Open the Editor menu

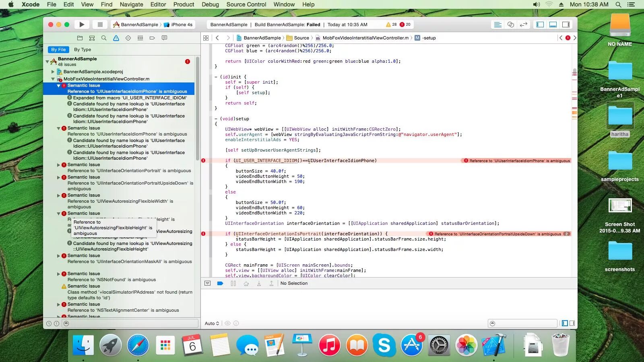(x=158, y=4)
